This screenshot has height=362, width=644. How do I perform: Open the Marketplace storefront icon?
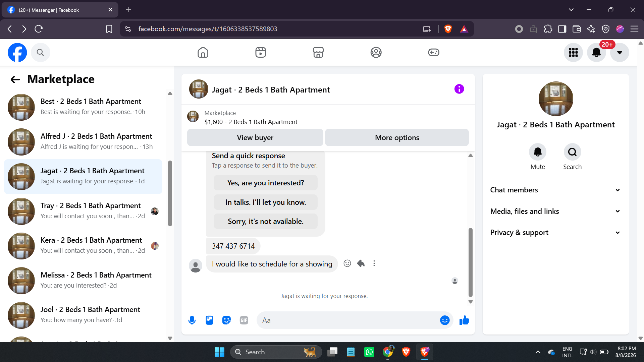click(x=318, y=53)
